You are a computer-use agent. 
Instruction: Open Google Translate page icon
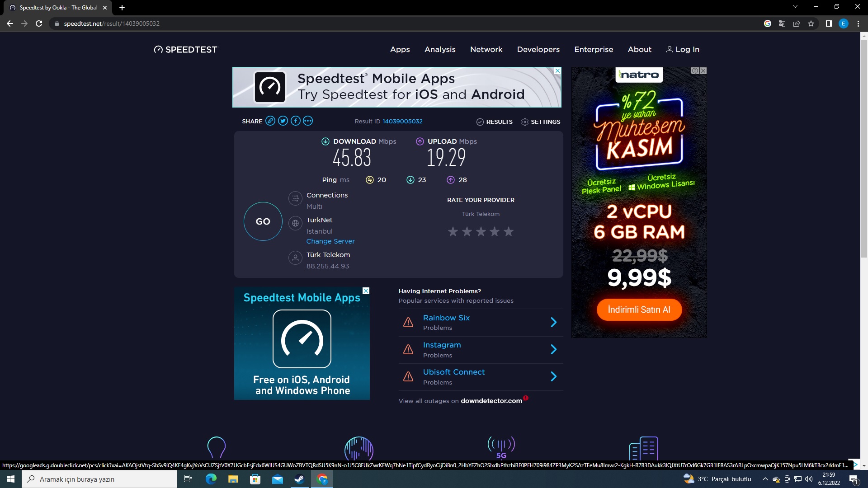pyautogui.click(x=782, y=23)
